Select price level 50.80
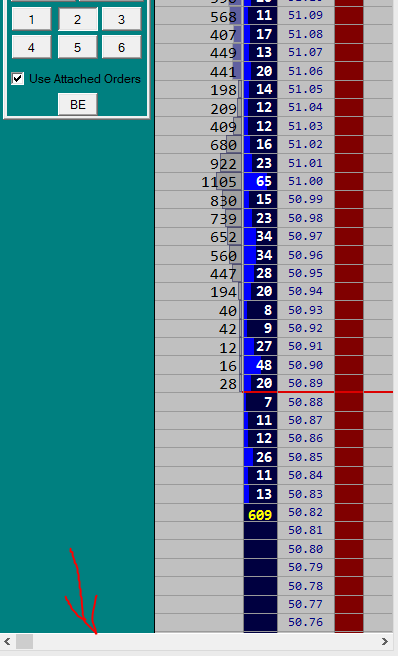 point(306,549)
